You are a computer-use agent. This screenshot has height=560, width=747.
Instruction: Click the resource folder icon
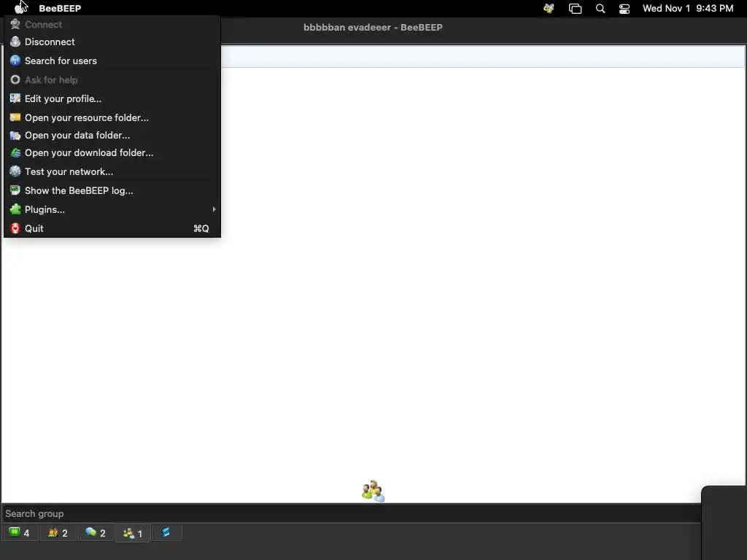(15, 117)
